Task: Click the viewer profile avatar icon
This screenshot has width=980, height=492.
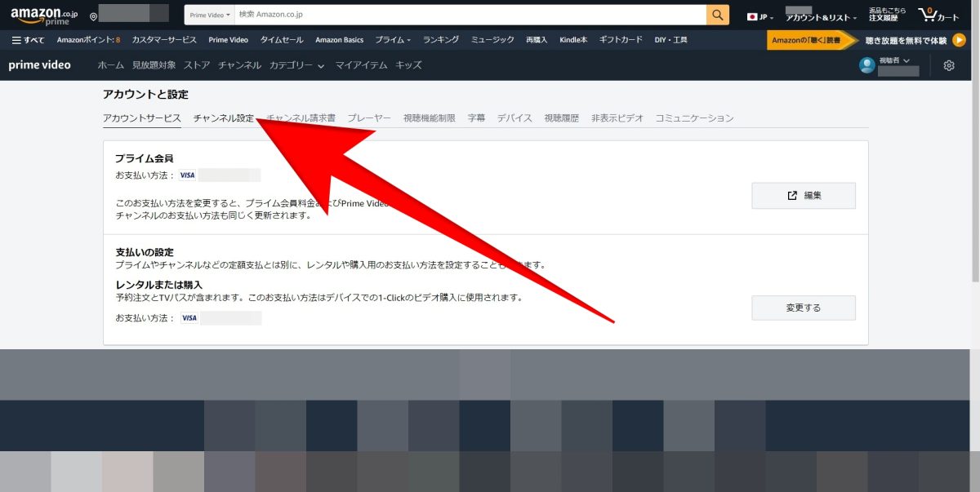Action: click(866, 64)
